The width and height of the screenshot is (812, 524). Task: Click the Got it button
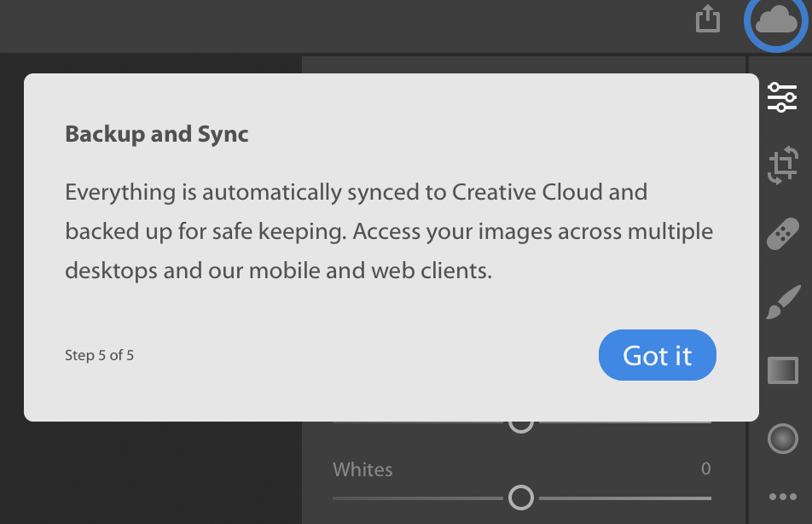coord(657,355)
